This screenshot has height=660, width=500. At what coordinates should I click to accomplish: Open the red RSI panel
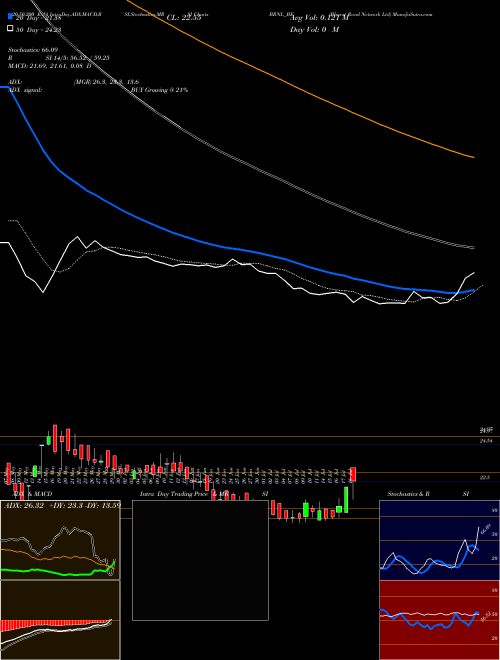coord(440,620)
